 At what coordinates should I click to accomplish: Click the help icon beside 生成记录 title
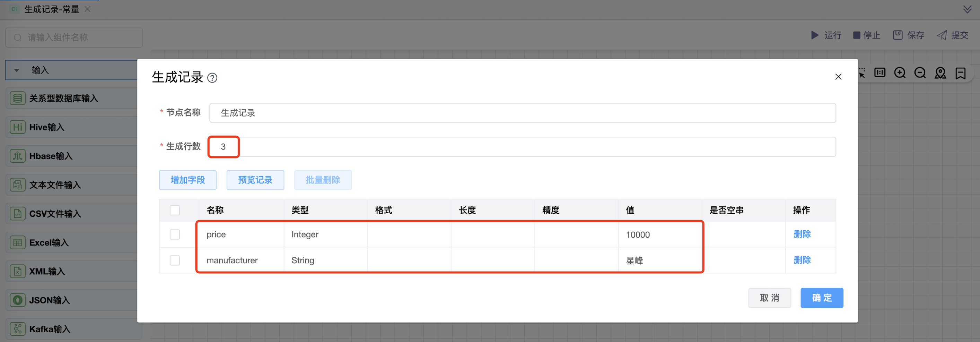212,78
